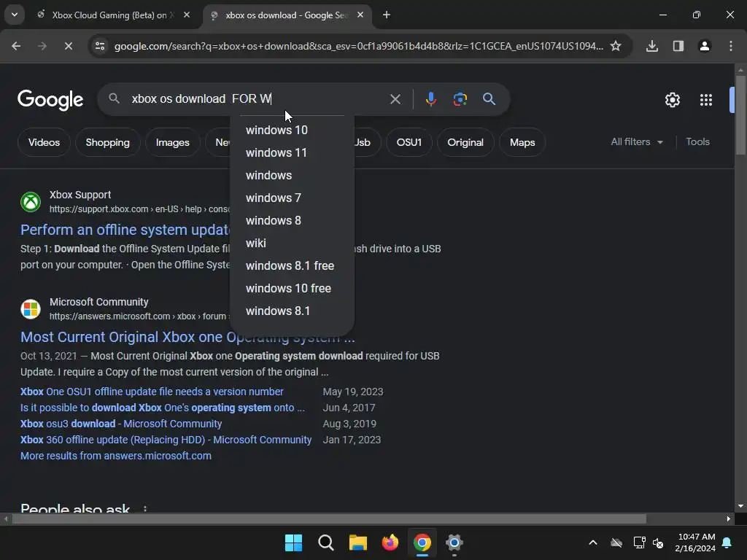Open 'Perform an offline system update' result

[125, 230]
